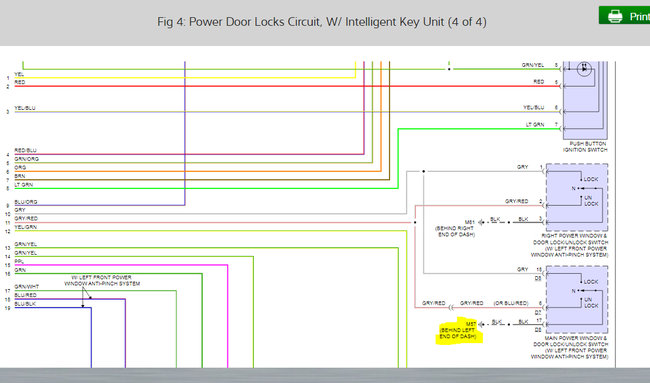Click Main Power Window & Door Lock/Unlock Switch label
This screenshot has width=650, height=383.
click(570, 347)
